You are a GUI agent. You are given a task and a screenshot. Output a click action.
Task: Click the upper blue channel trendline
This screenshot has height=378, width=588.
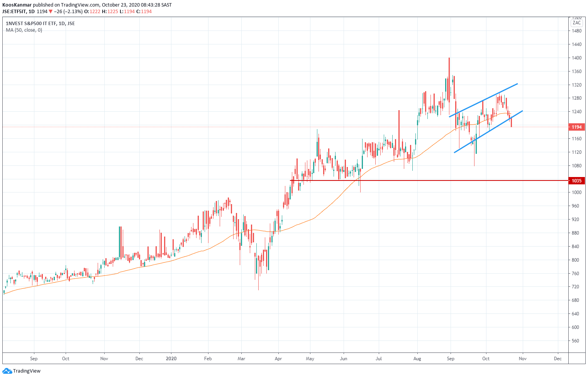coord(483,100)
